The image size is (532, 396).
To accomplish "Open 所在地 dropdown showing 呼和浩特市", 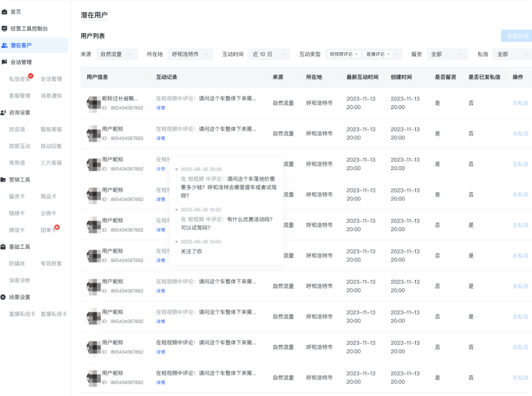I will tap(190, 54).
